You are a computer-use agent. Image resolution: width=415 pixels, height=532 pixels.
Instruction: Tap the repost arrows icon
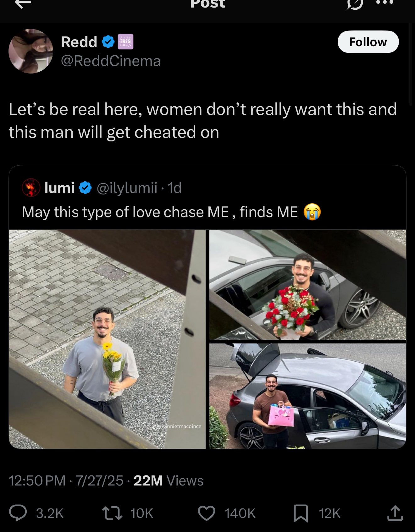click(x=112, y=513)
